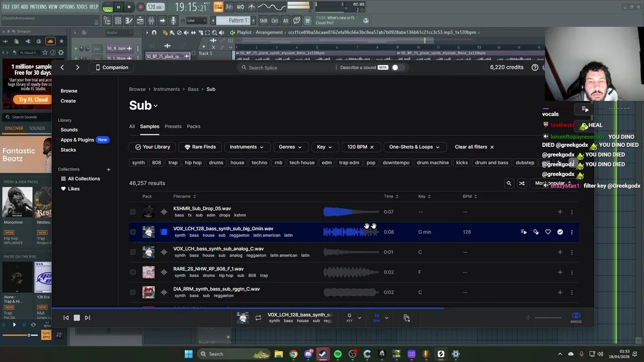This screenshot has width=644, height=362.
Task: Play waveform preview for VOX_LCH_bass_synth_sub_analog_C
Action: click(351, 252)
